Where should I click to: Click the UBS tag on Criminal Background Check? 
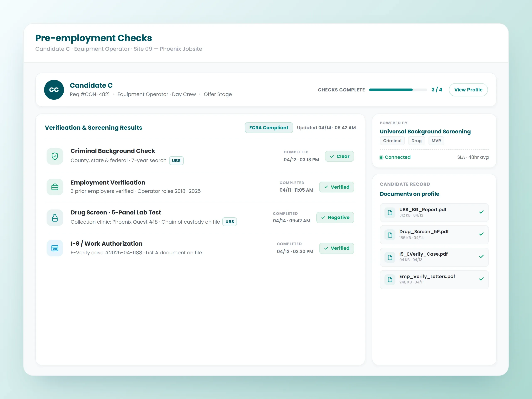coord(176,161)
